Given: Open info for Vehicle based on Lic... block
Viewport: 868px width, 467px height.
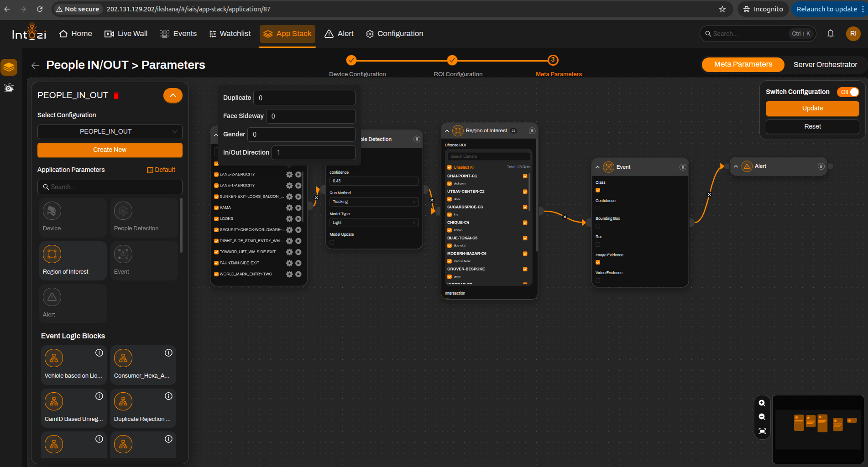Looking at the screenshot, I should [x=99, y=353].
